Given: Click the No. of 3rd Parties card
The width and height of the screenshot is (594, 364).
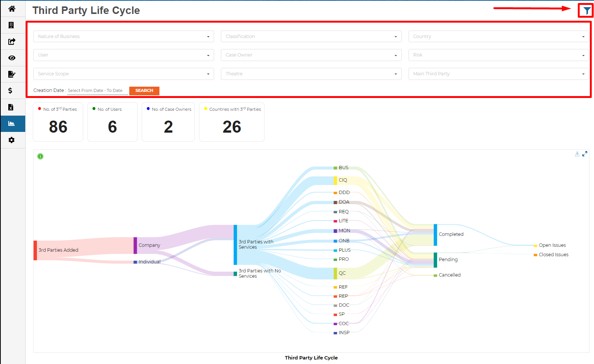Looking at the screenshot, I should click(x=58, y=122).
